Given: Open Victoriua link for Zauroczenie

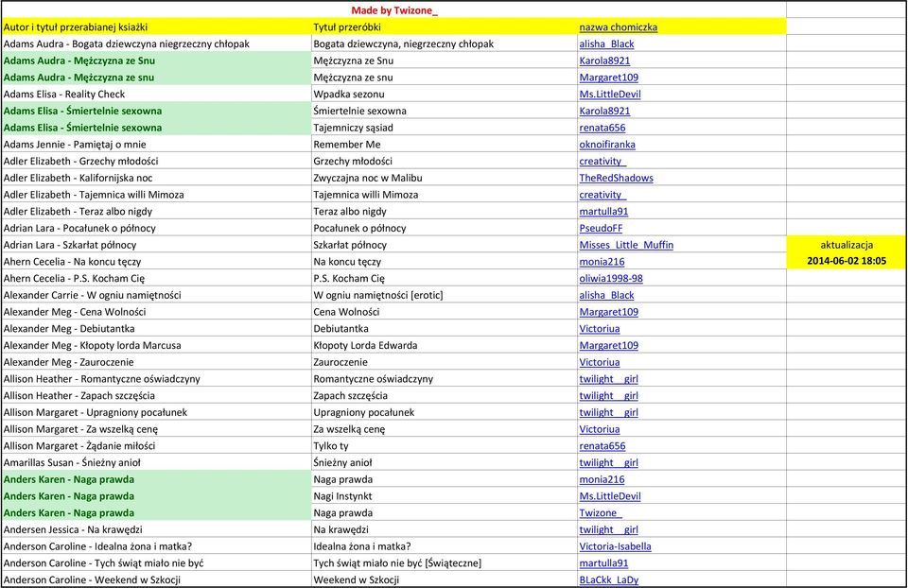Looking at the screenshot, I should point(600,363).
